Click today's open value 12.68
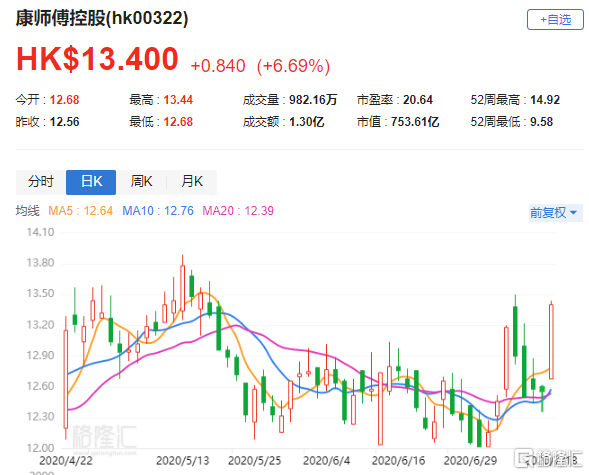This screenshot has width=589, height=475. click(65, 100)
